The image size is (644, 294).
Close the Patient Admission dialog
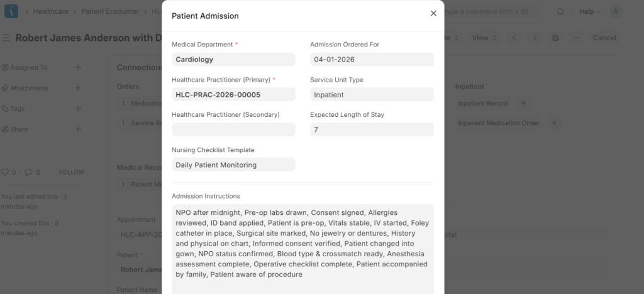(433, 13)
